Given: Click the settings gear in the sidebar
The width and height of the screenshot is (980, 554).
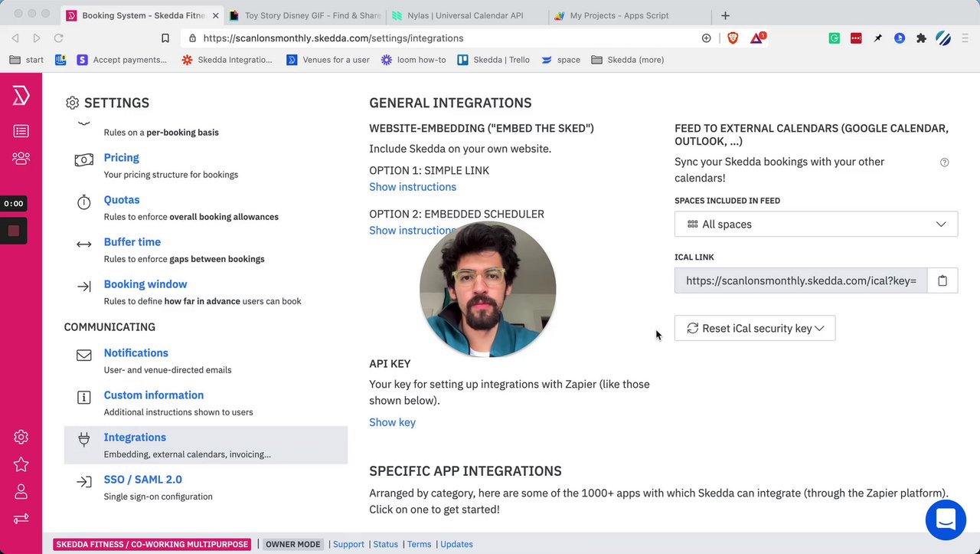Looking at the screenshot, I should coord(21,437).
